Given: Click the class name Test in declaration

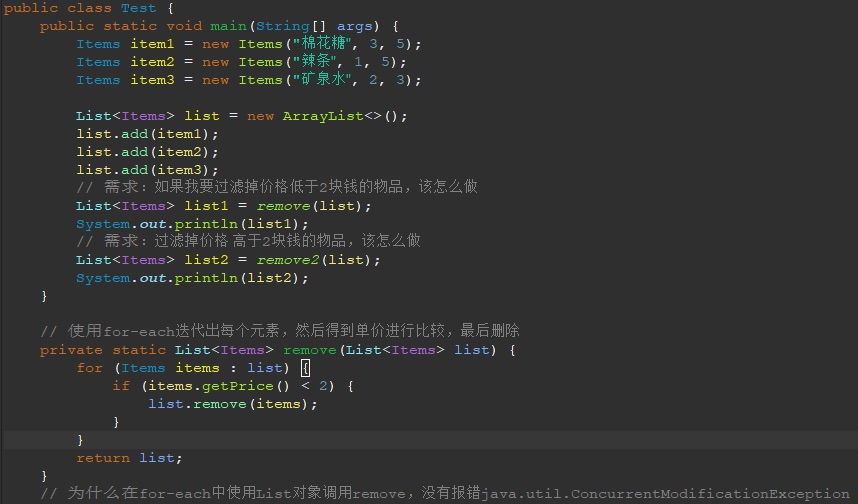Looking at the screenshot, I should pyautogui.click(x=138, y=8).
